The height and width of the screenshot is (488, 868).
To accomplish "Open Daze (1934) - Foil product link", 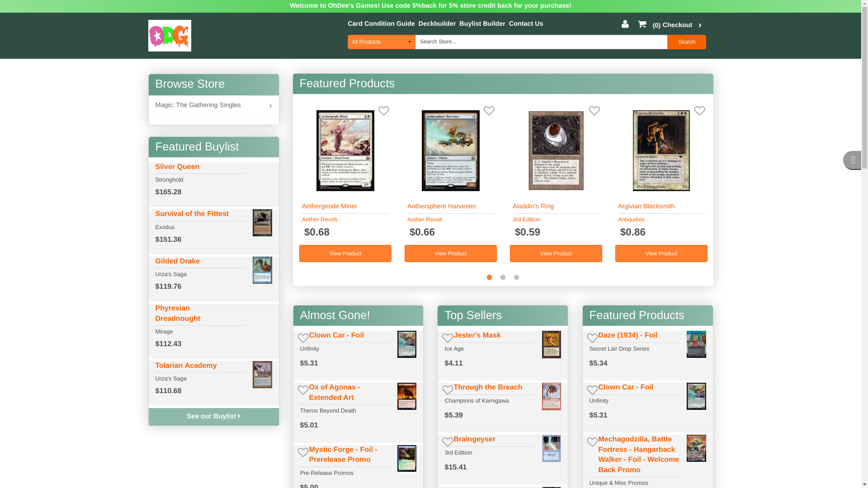I will 627,335.
